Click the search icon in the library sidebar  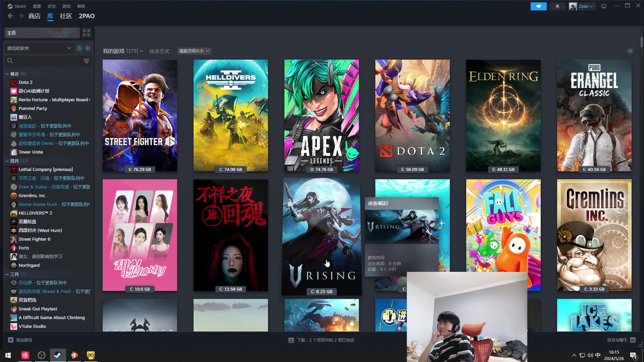10,61
